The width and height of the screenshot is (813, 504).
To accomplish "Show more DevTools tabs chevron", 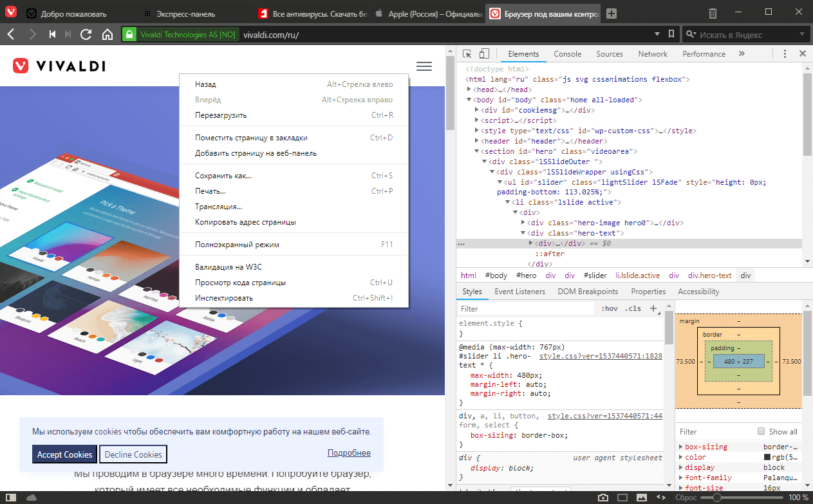I will [x=742, y=54].
